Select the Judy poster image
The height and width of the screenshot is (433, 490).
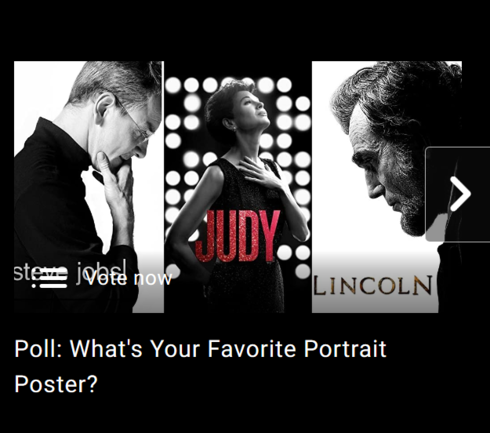pos(238,187)
